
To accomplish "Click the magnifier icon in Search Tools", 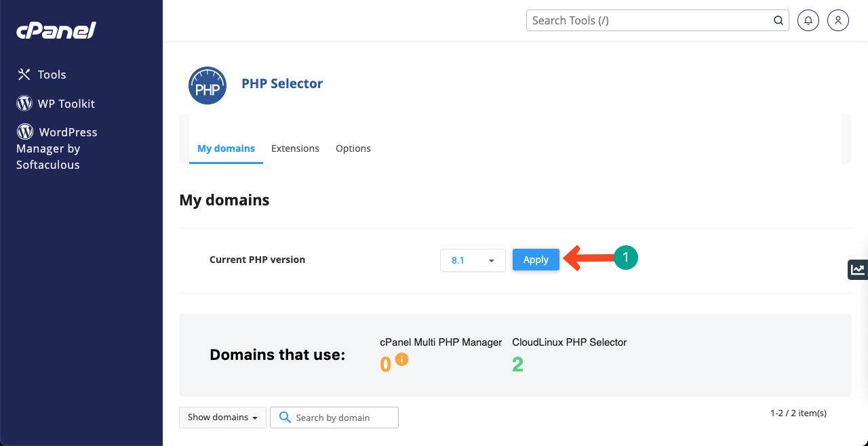I will pyautogui.click(x=778, y=20).
